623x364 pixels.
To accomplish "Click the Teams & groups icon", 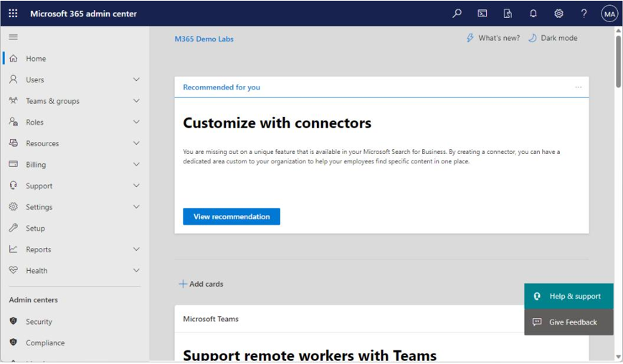I will click(x=13, y=100).
